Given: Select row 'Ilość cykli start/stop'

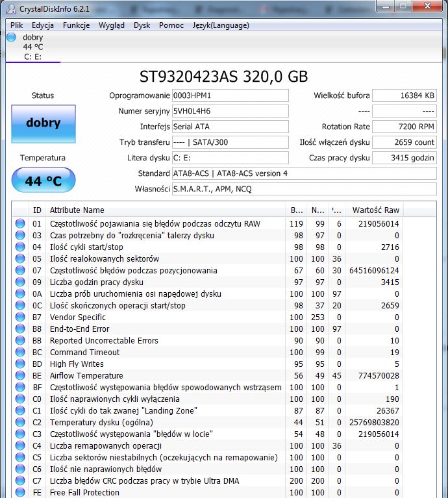Looking at the screenshot, I should [x=208, y=247].
